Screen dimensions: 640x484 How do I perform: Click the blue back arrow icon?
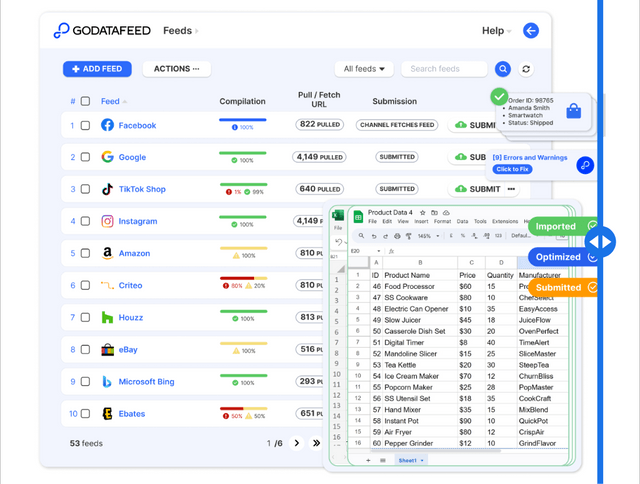[531, 31]
